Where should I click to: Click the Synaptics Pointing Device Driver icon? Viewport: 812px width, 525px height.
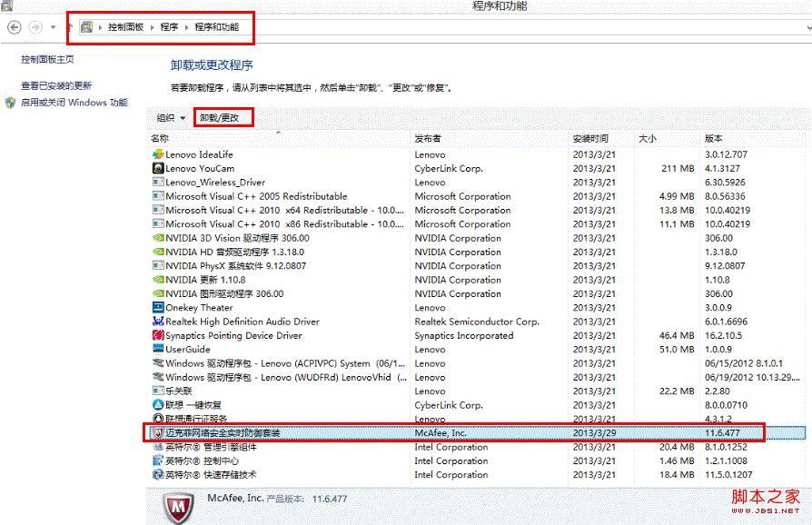point(158,335)
